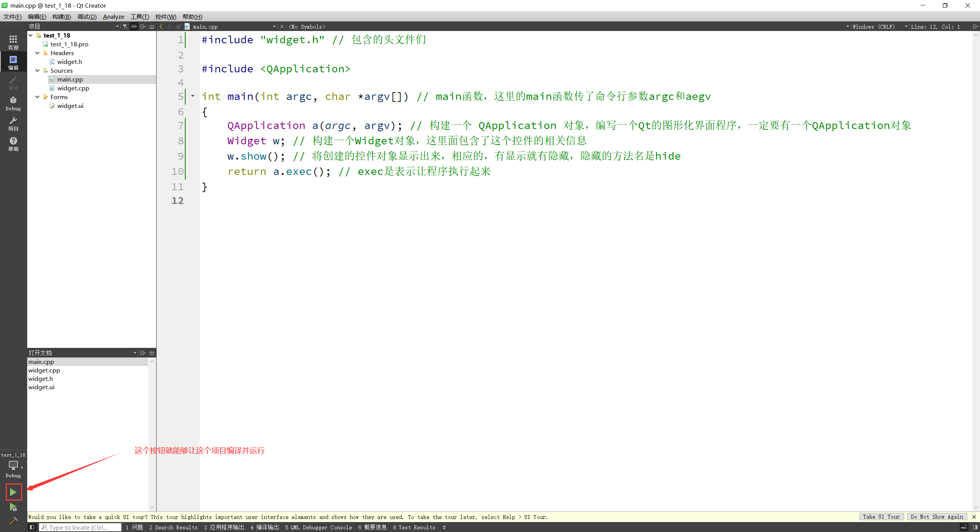Screen dimensions: 980x532
Task: Collapse the Headers folder
Action: coord(38,53)
